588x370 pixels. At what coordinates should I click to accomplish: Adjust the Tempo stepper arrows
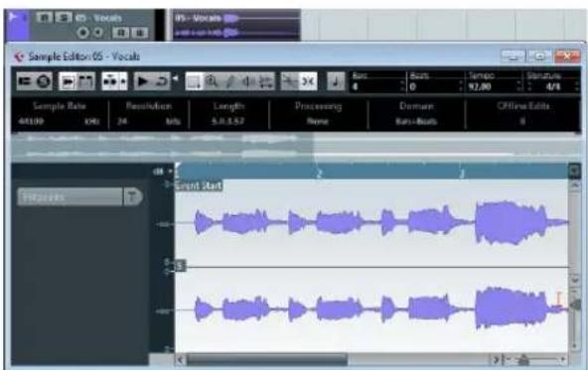click(519, 86)
